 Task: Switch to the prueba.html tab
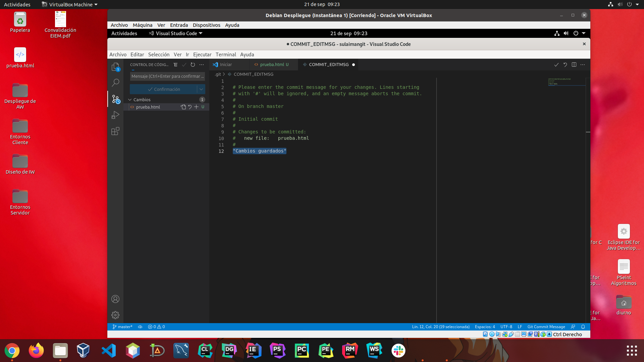click(272, 65)
